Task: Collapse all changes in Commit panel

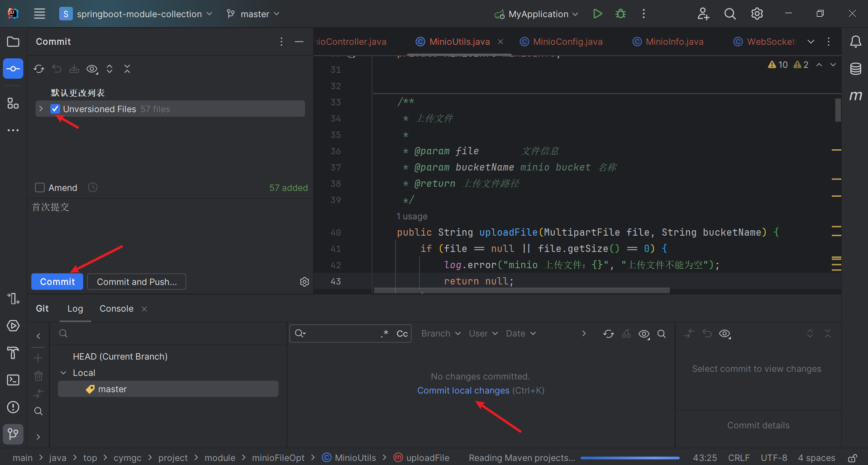Action: click(x=127, y=69)
